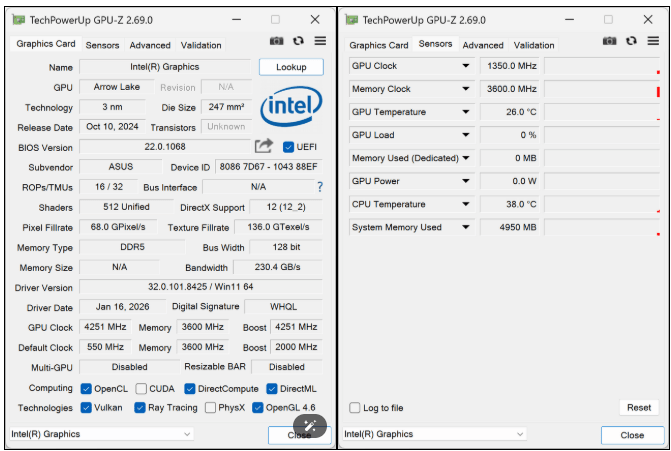671x451 pixels.
Task: Click GPU-Z app icon in left window title bar
Action: tap(18, 20)
